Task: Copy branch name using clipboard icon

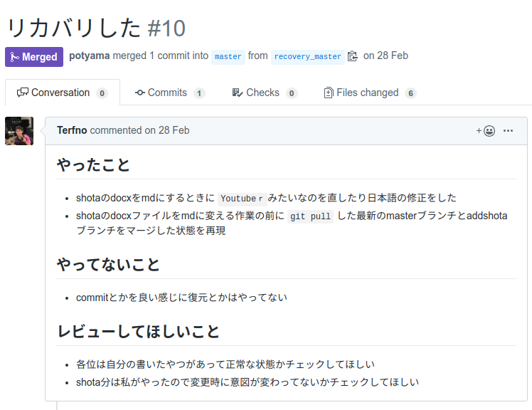Action: [353, 56]
